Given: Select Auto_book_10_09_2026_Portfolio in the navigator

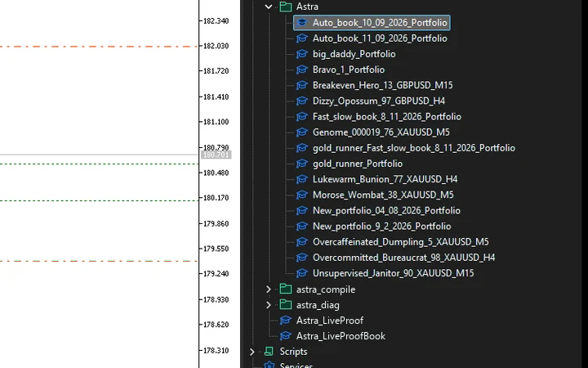Looking at the screenshot, I should point(380,23).
